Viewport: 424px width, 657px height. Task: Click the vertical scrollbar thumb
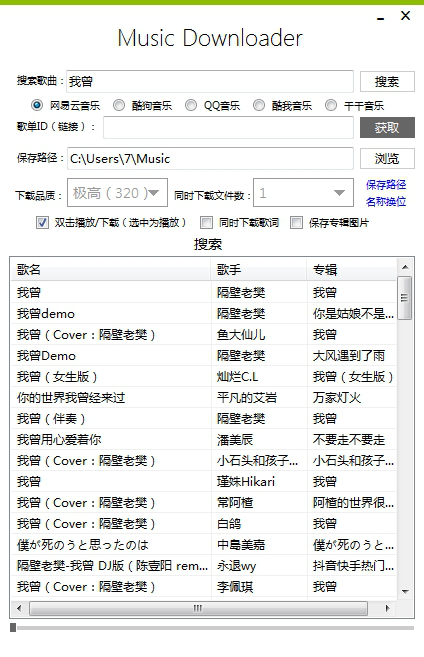tap(405, 298)
